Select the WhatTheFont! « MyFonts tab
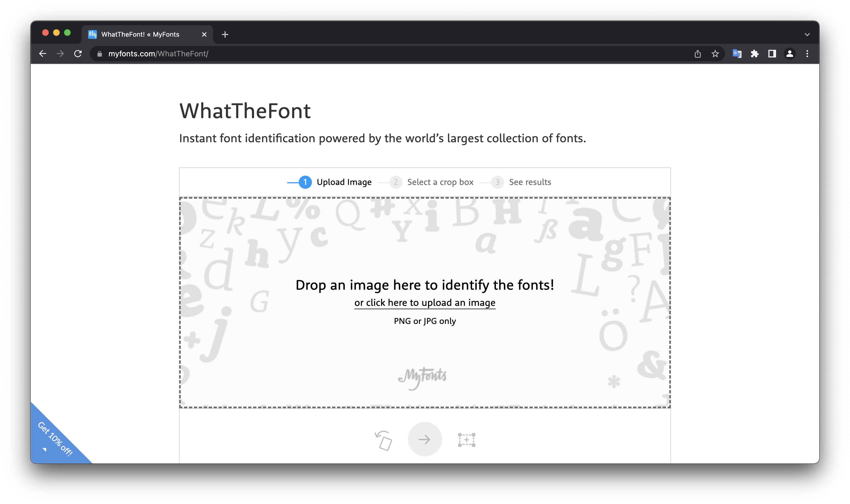Image resolution: width=850 pixels, height=504 pixels. click(140, 34)
